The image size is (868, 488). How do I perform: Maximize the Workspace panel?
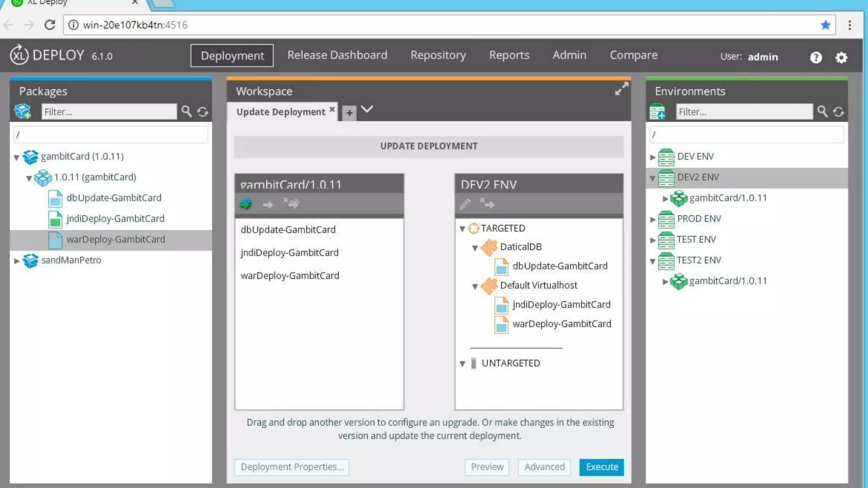(621, 89)
